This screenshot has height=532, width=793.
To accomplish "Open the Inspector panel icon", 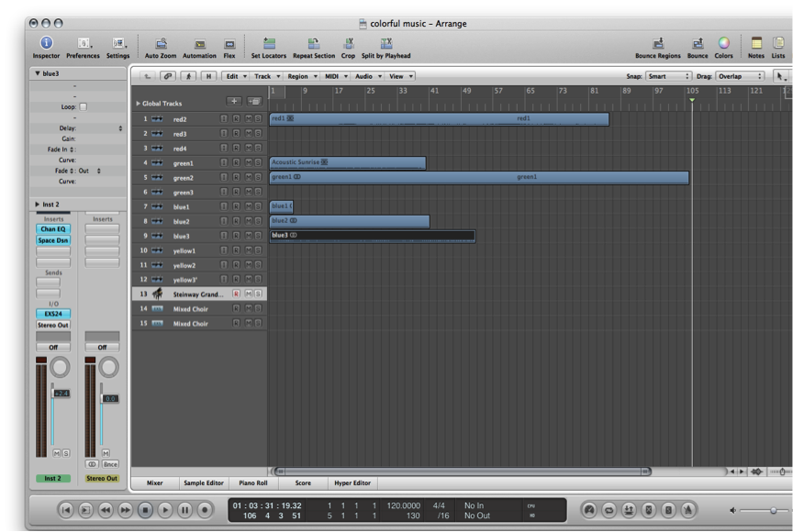I will (46, 43).
